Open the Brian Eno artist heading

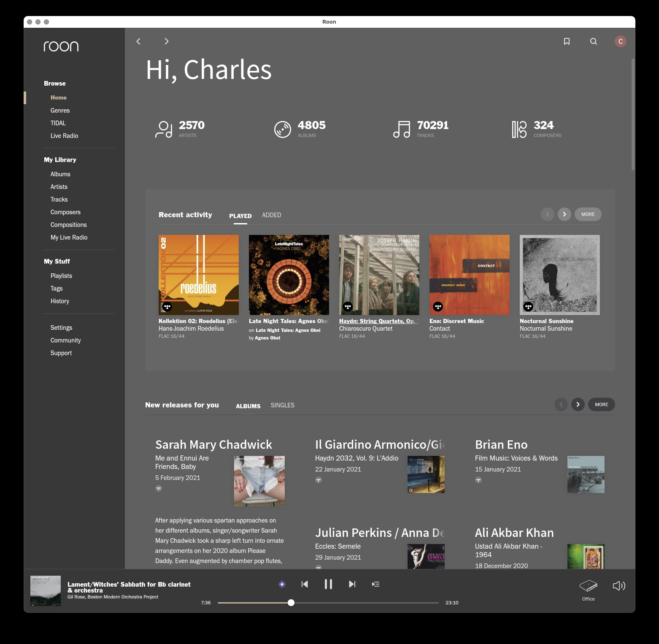[501, 445]
